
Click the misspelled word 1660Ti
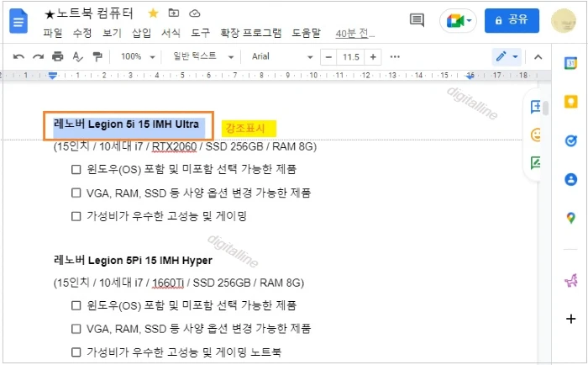[168, 283]
